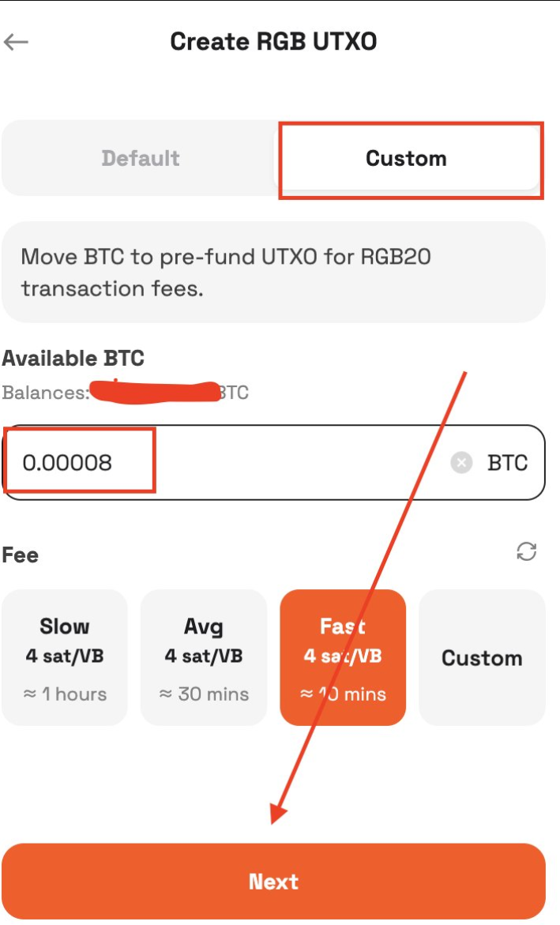Select the Fast fee option
This screenshot has width=560, height=925.
(343, 658)
